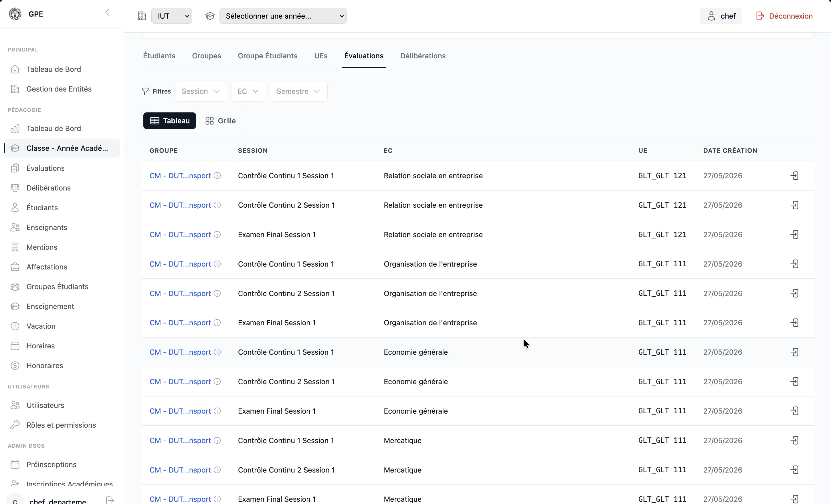
Task: Expand the Semestre filter
Action: coord(298,91)
